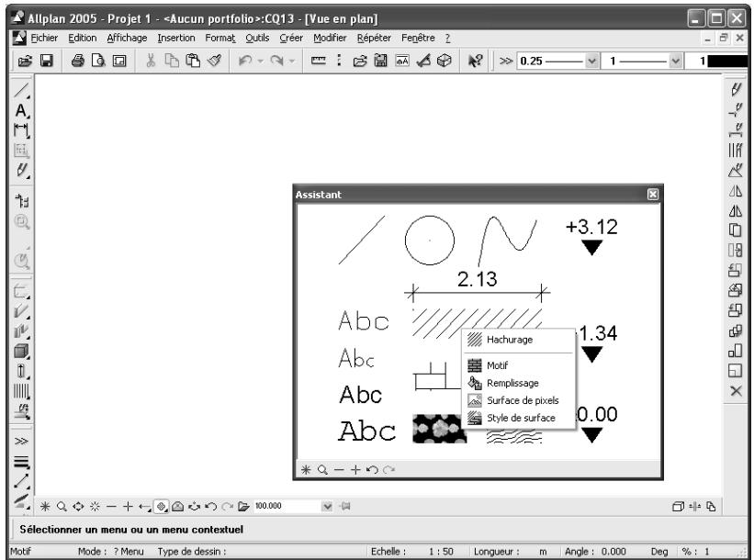Click the 100.000 scale input field

pos(287,506)
